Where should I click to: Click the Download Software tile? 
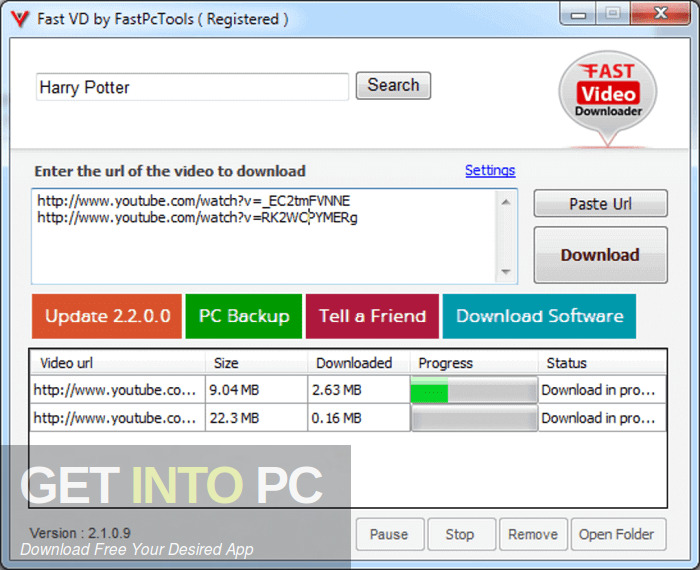point(539,316)
